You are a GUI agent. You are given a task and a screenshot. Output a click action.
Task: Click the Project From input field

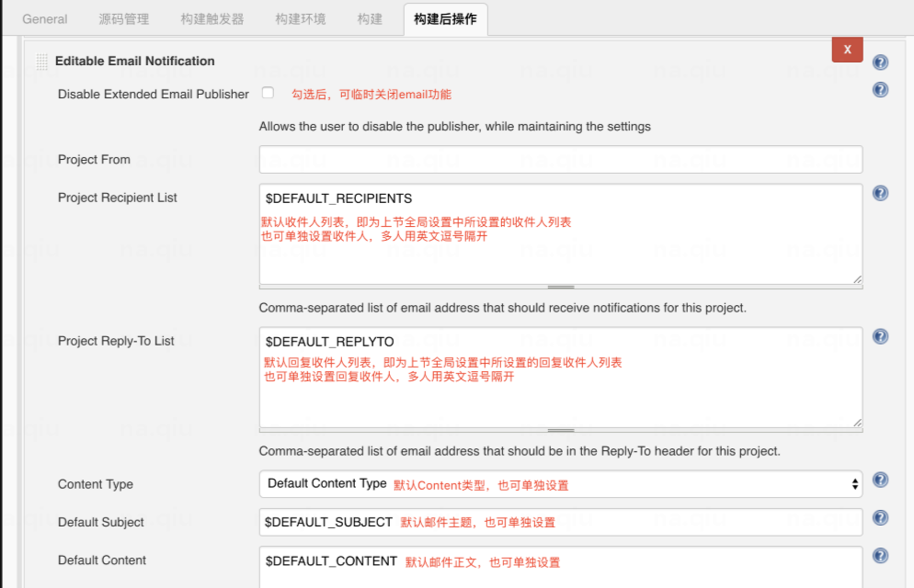coord(561,160)
